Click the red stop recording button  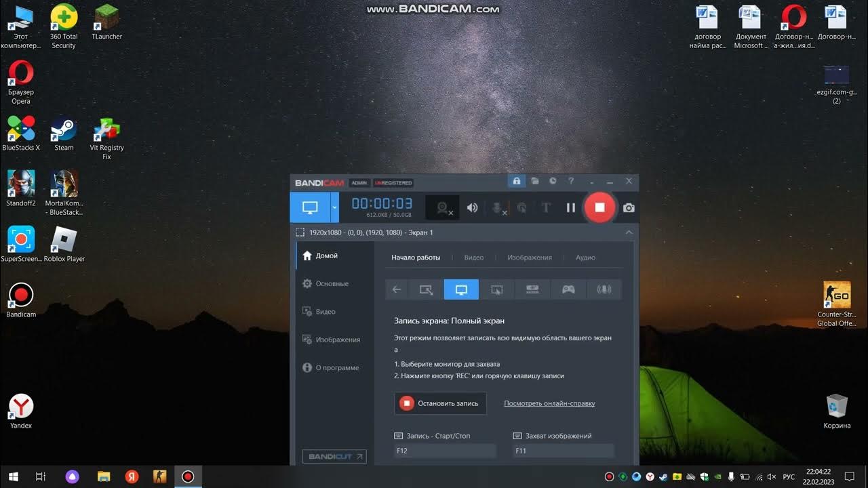click(599, 207)
